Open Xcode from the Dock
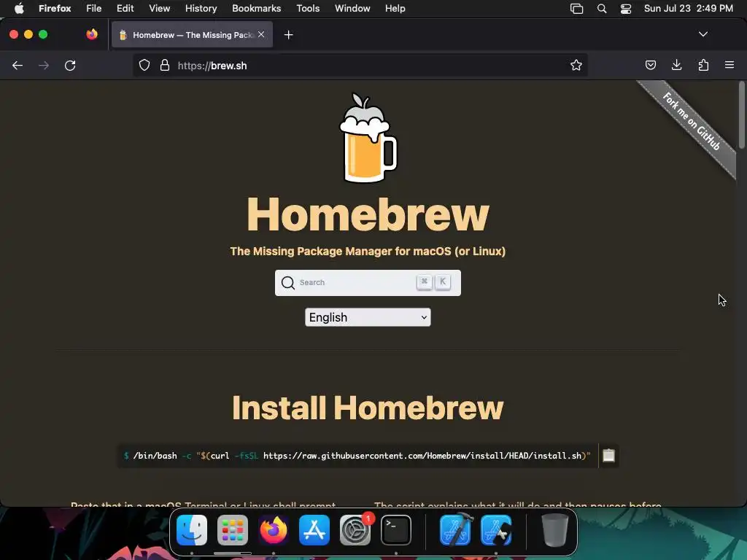This screenshot has width=747, height=560. 456,530
